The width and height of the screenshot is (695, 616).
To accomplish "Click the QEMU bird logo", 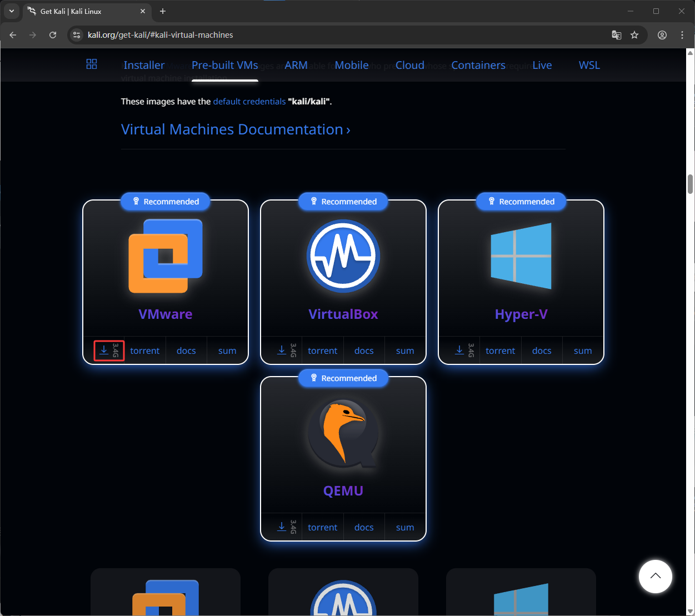I will [343, 433].
